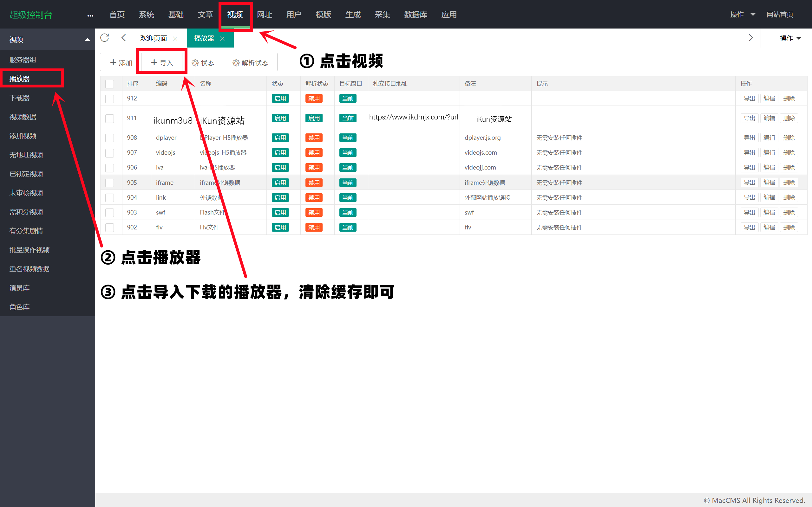Open the 操作 dropdown in tab bar
Viewport: 812px width, 507px height.
coord(790,38)
